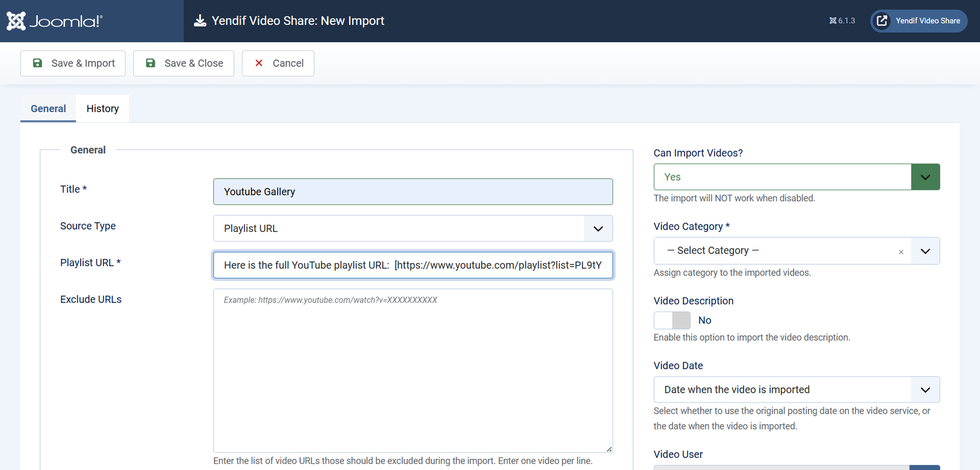980x470 pixels.
Task: Click the 'Playlist URL *' label
Action: [90, 263]
